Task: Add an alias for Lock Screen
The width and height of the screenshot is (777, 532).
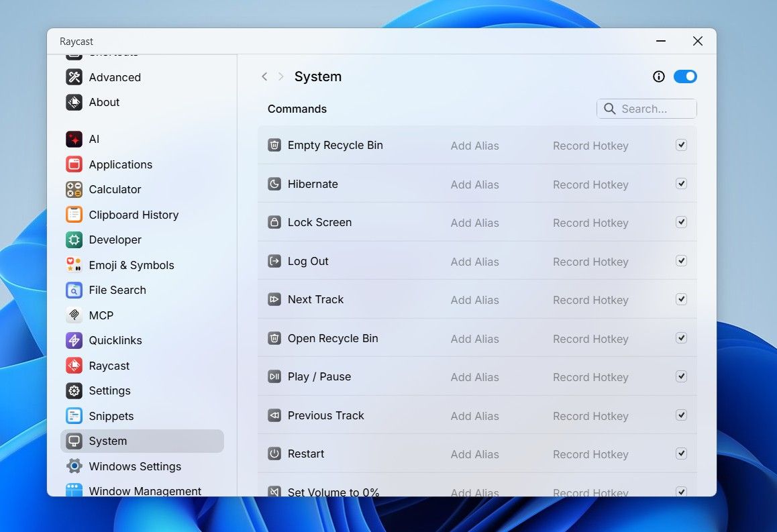Action: pos(475,222)
